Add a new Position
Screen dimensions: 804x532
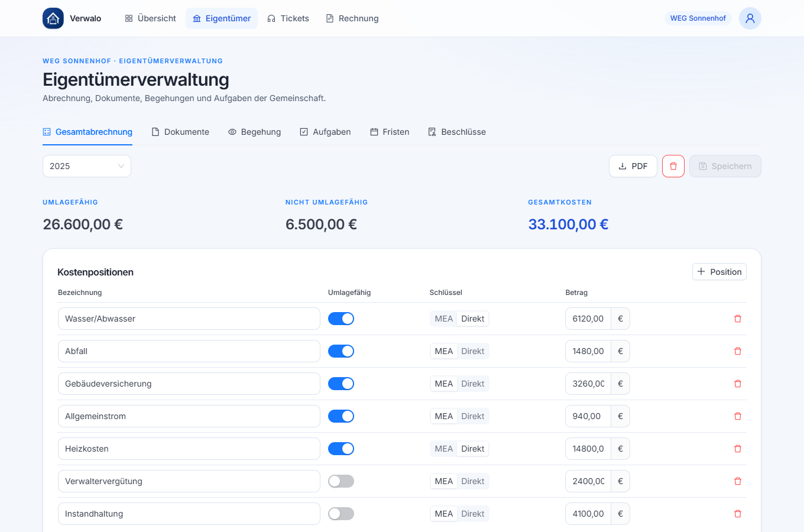(719, 272)
